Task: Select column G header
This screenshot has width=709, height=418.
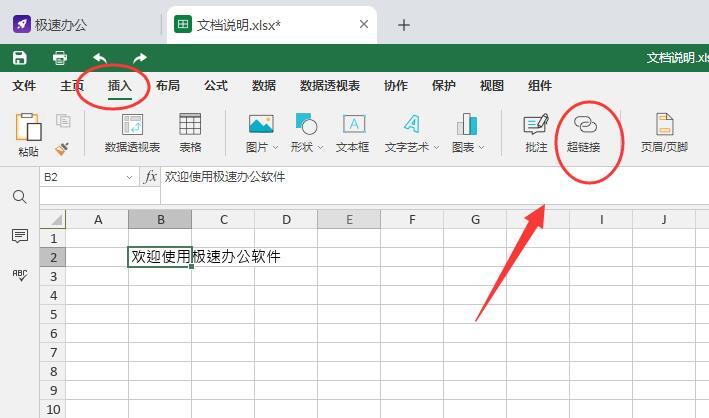Action: coord(475,219)
